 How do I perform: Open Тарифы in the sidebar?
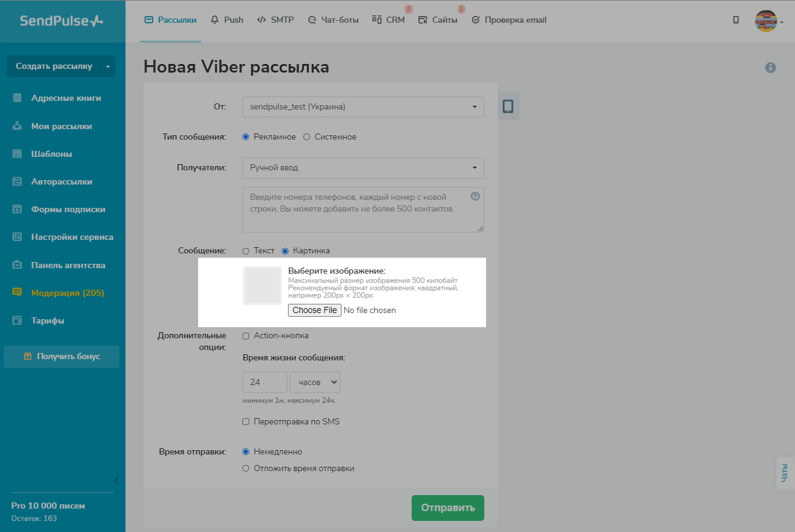point(48,320)
